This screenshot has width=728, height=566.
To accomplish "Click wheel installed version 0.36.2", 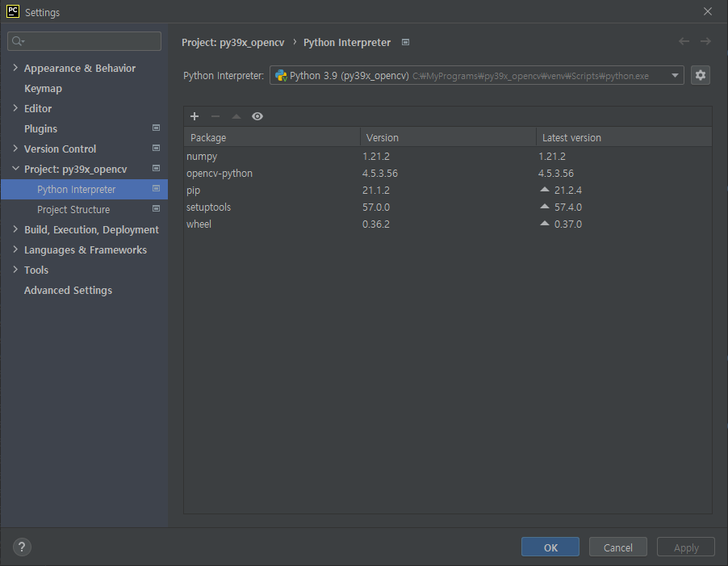I will (375, 224).
